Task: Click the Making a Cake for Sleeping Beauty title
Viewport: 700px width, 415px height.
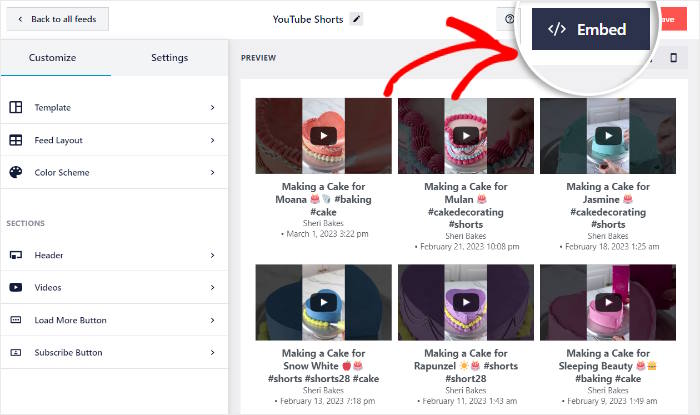Action: pos(608,366)
